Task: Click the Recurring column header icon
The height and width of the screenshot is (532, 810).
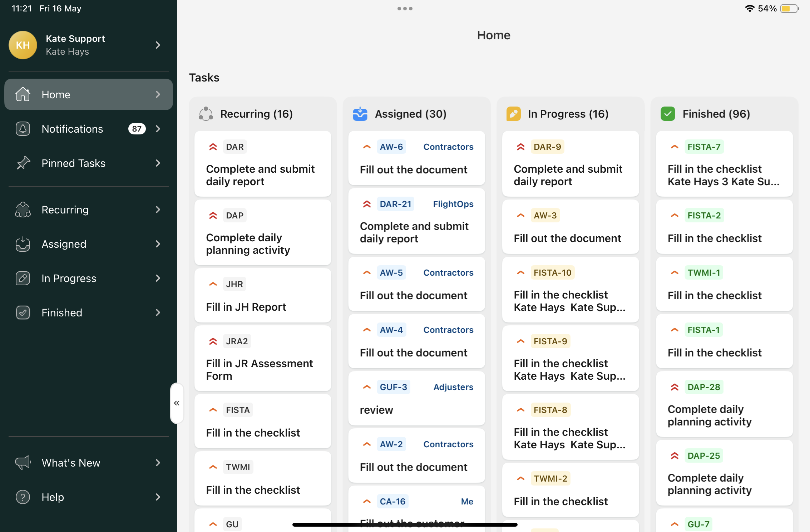Action: pos(206,114)
